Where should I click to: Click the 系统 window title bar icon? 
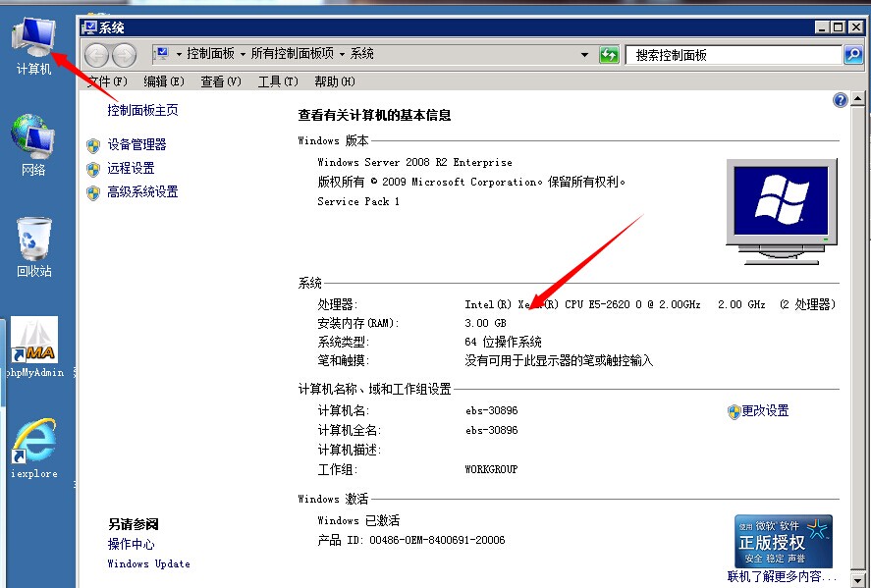click(88, 27)
